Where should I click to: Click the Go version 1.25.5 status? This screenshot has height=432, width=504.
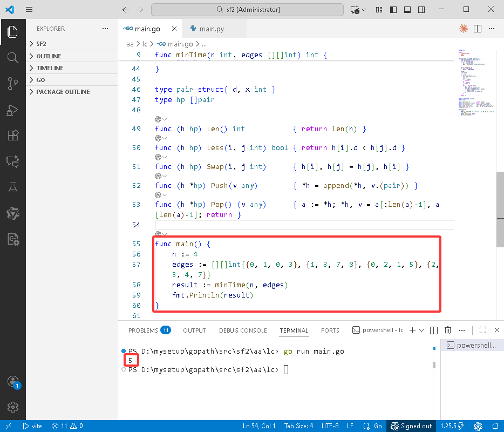click(452, 426)
